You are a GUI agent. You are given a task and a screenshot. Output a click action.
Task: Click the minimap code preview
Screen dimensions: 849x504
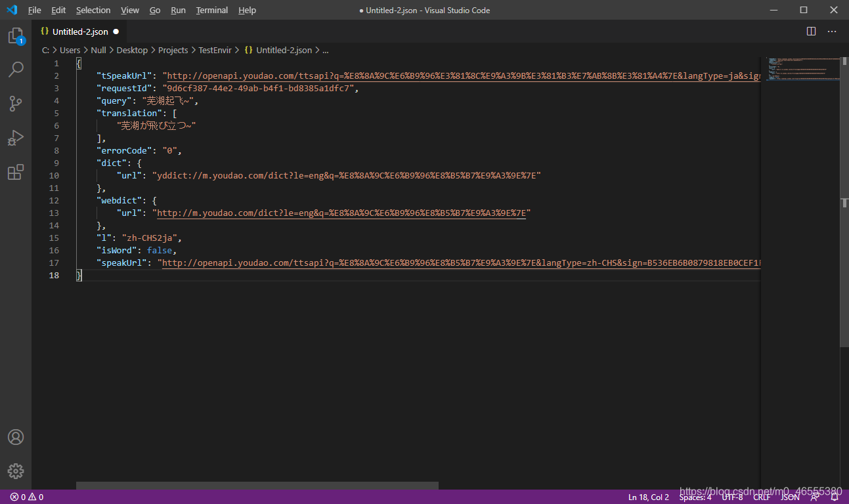coord(802,69)
